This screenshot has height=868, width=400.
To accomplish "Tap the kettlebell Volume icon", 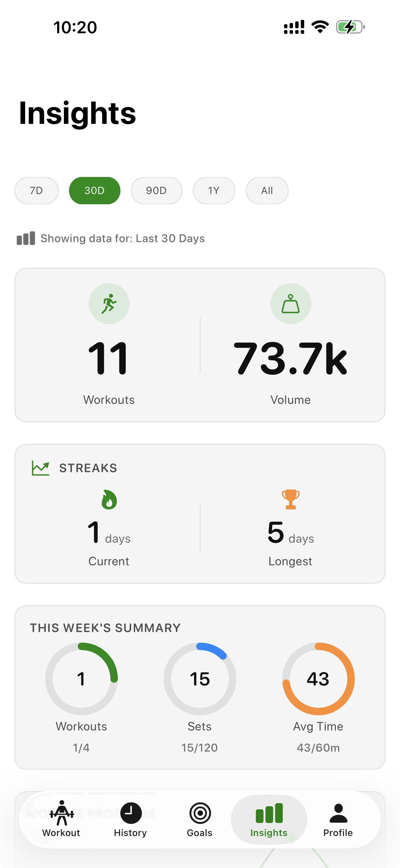I will click(291, 304).
